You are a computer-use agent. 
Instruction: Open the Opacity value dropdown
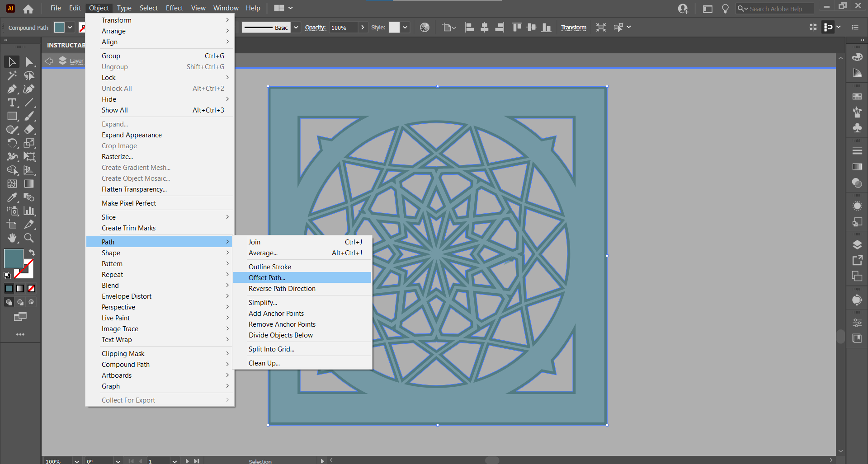[x=363, y=28]
